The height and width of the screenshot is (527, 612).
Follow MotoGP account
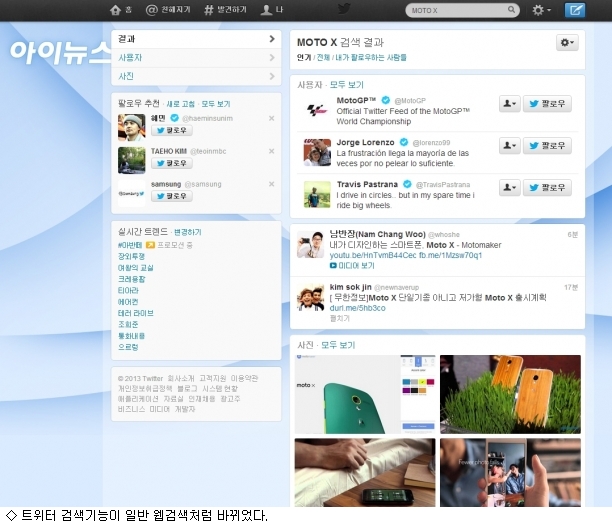point(547,103)
